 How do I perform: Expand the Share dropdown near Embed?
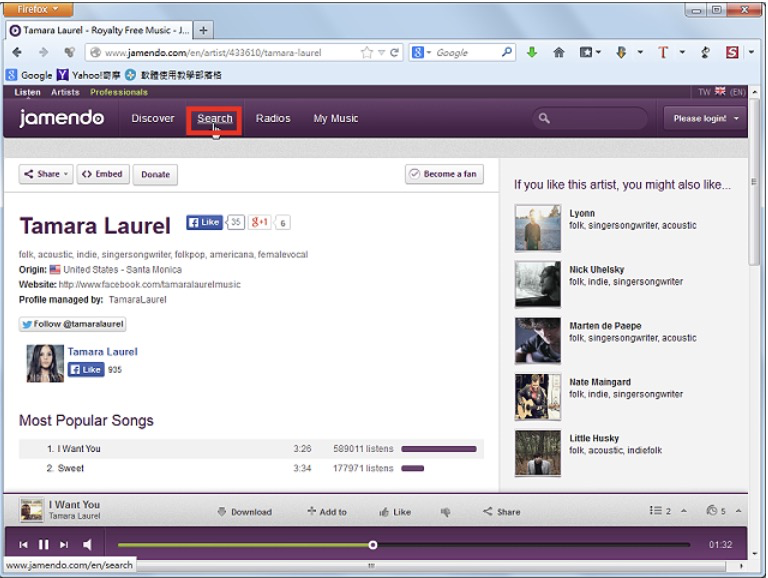coord(46,174)
